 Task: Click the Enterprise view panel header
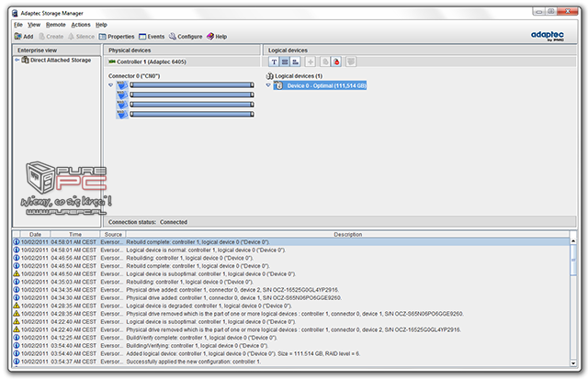click(x=57, y=50)
